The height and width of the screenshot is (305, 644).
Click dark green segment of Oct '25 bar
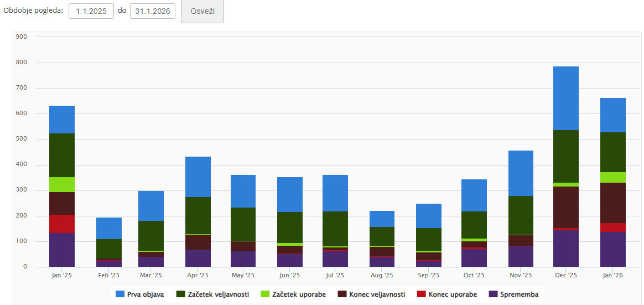coord(474,225)
